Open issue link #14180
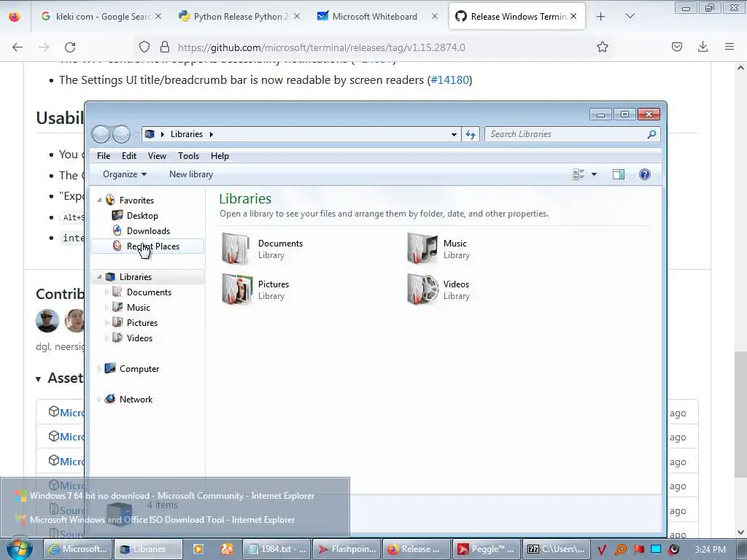747x560 pixels. point(449,79)
